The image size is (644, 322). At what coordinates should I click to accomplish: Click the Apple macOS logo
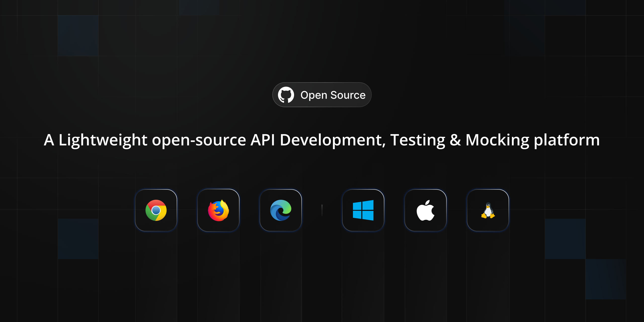[x=425, y=210]
